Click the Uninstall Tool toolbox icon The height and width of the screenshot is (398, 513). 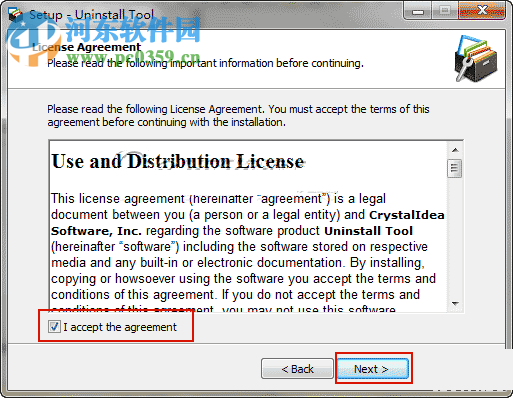(x=476, y=58)
